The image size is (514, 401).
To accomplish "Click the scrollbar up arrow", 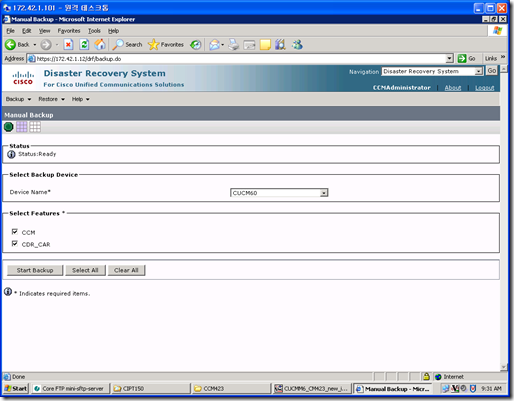I will [504, 69].
